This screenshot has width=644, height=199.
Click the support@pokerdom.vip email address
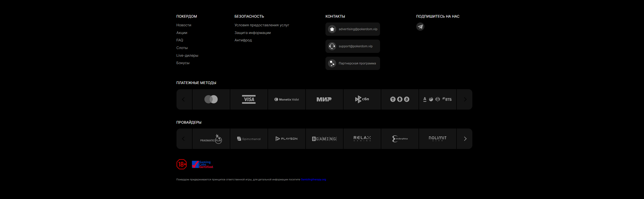pos(356,46)
